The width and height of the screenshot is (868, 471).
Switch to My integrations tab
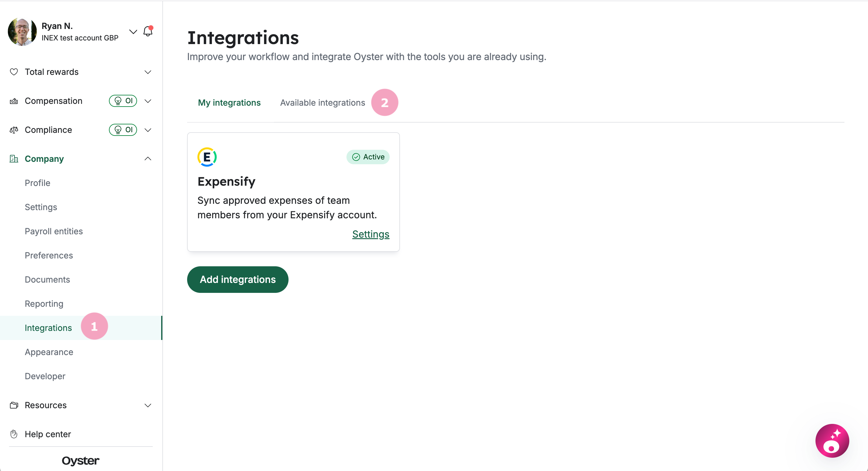click(x=229, y=102)
